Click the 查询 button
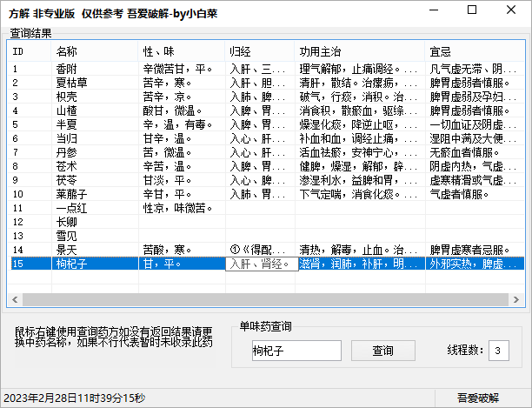This screenshot has height=408, width=532. 383,351
